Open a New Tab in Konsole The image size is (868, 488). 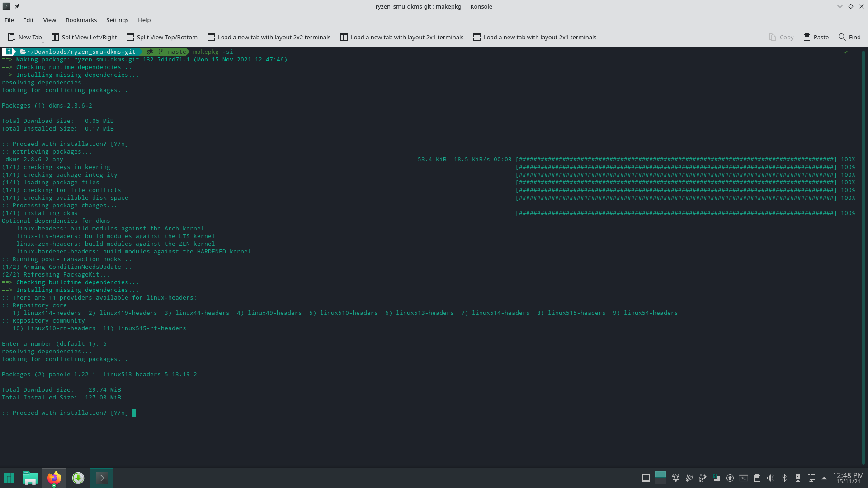[25, 37]
